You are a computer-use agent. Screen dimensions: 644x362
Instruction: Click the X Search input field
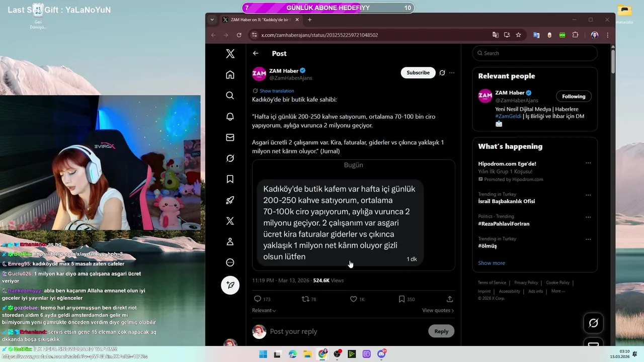[534, 53]
